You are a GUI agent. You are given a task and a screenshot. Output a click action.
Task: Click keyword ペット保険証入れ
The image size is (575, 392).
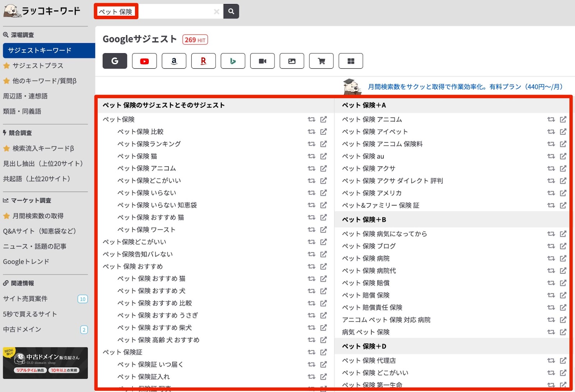pos(143,377)
